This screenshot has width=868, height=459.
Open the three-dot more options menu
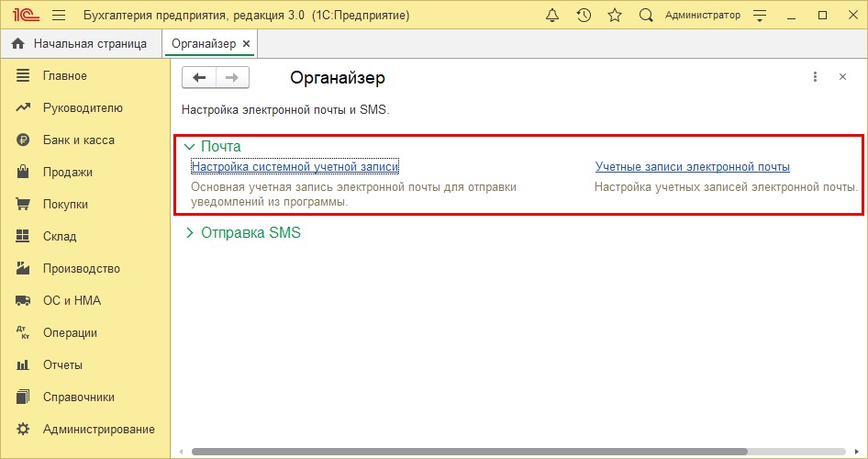[815, 78]
